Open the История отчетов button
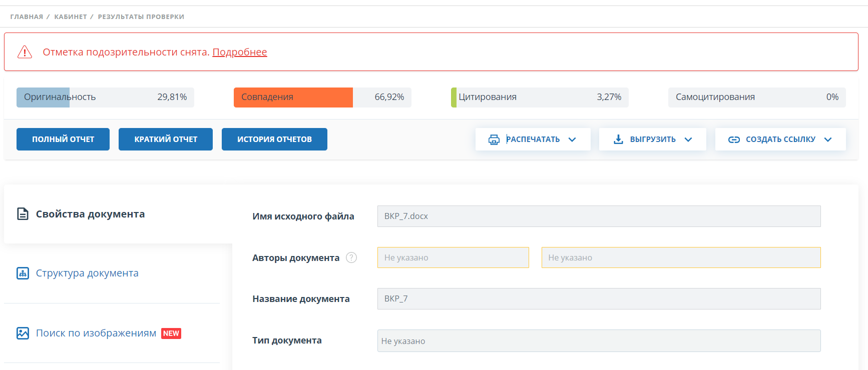Viewport: 868px width, 370px height. point(274,139)
